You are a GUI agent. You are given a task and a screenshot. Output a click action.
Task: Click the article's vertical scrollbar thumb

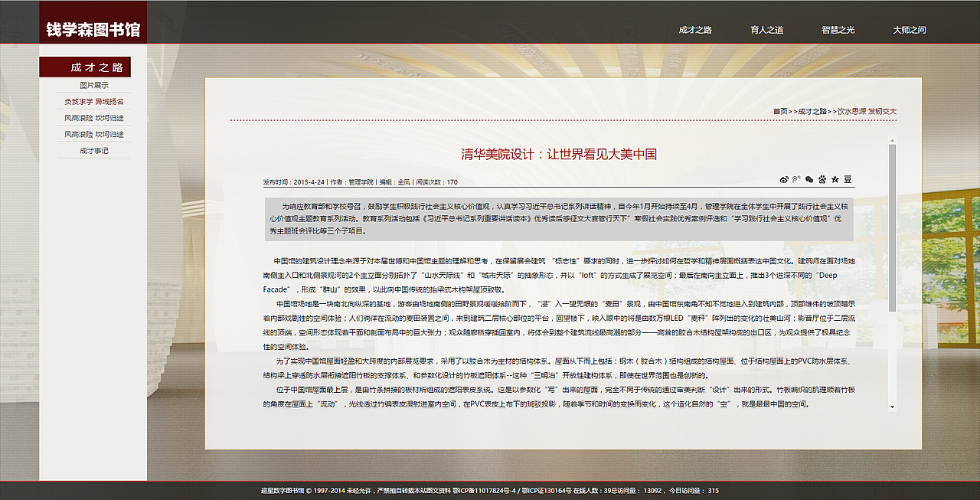tap(892, 227)
